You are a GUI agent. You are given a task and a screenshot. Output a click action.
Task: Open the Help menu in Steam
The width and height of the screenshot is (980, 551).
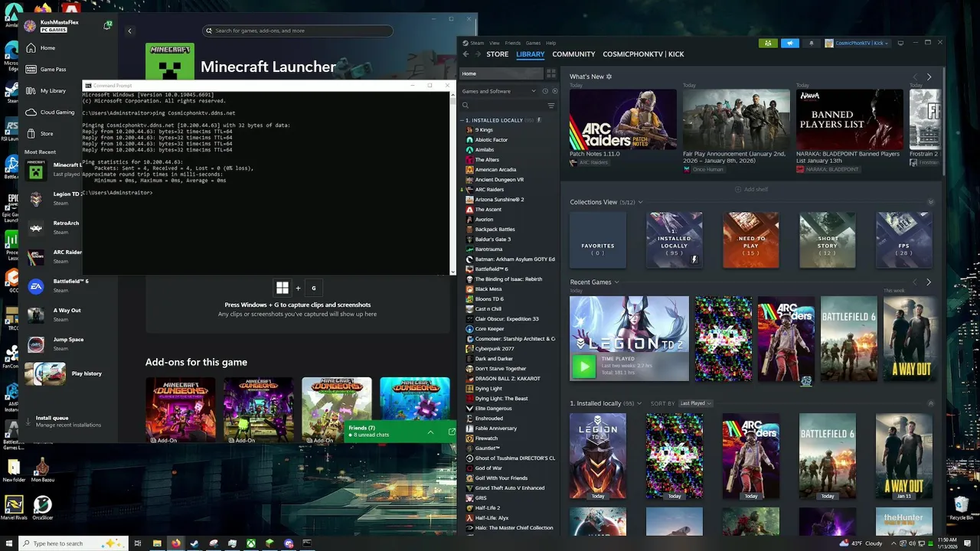click(x=551, y=43)
